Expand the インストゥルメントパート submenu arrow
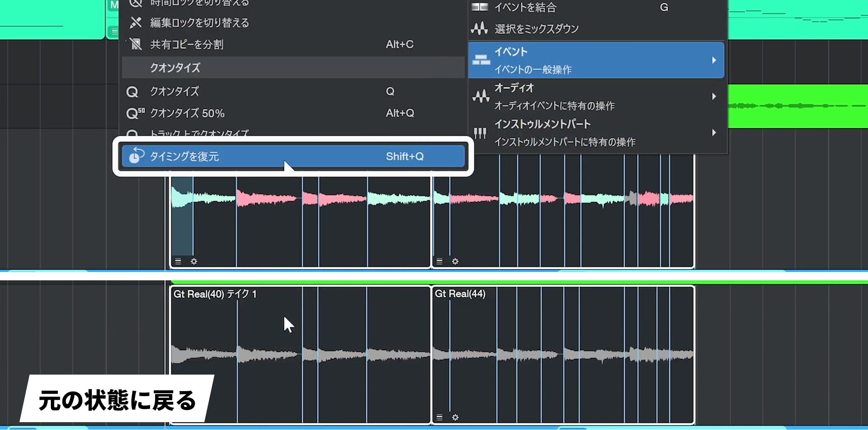868x430 pixels. pos(714,133)
